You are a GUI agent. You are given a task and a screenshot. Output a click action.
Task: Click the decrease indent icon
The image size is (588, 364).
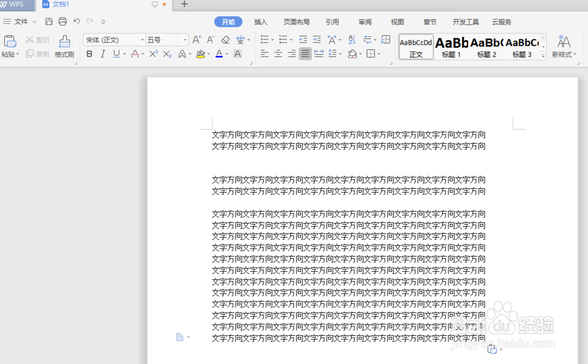303,39
